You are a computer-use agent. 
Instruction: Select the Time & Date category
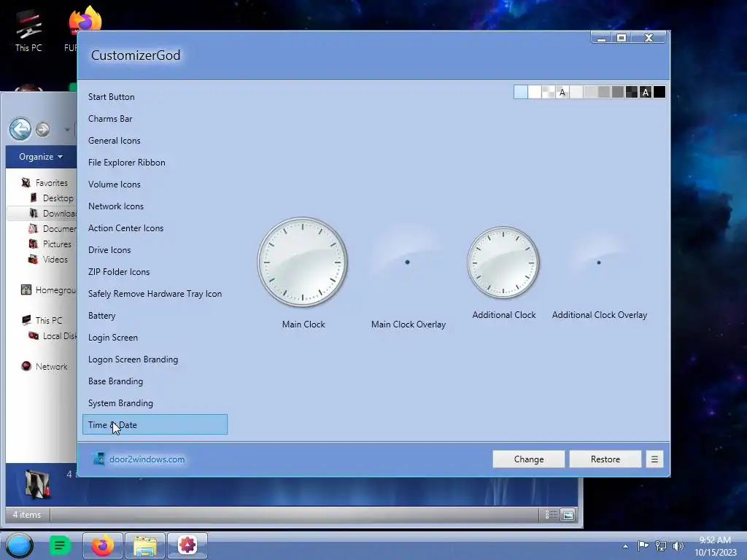[155, 424]
